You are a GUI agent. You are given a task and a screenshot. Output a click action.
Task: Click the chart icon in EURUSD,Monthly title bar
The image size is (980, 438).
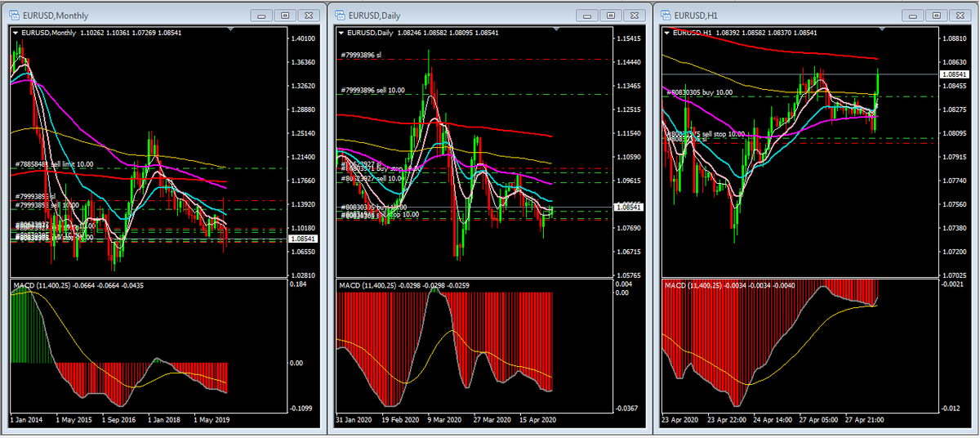(12, 15)
